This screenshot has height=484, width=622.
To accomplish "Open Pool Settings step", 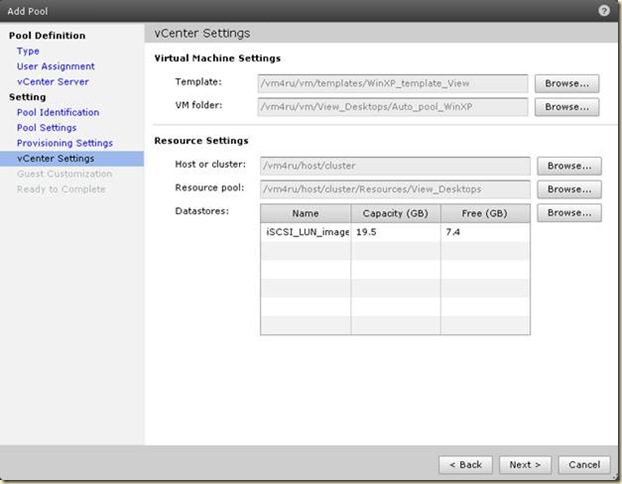I will tap(46, 128).
